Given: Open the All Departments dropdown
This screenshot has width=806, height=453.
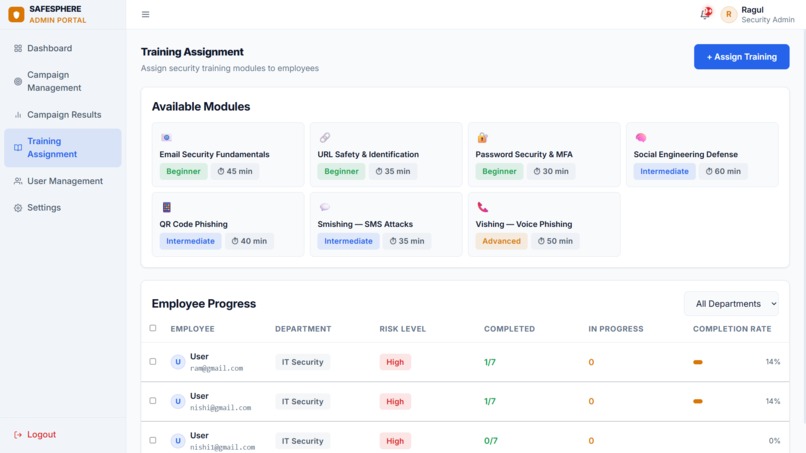Looking at the screenshot, I should (x=731, y=304).
